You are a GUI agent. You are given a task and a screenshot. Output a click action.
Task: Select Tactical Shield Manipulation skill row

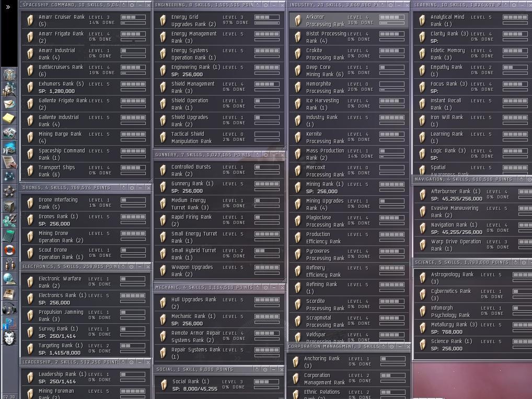(x=219, y=137)
